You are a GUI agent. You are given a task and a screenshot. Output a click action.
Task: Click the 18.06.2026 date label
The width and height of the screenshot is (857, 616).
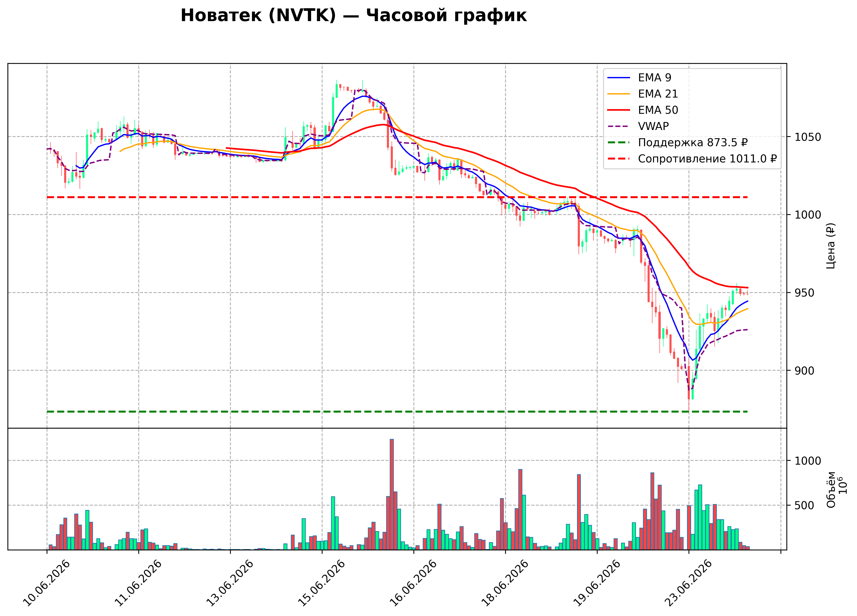point(505,583)
